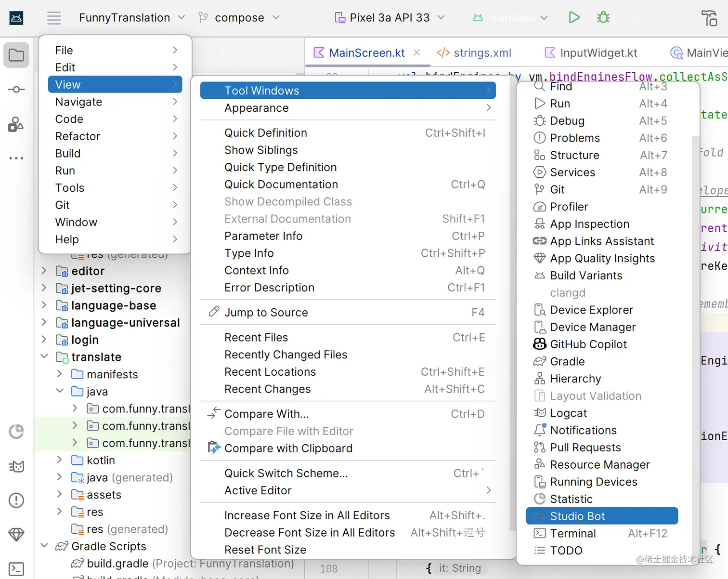This screenshot has height=579, width=728.
Task: Click the three-dots More tool windows icon
Action: pos(16,158)
